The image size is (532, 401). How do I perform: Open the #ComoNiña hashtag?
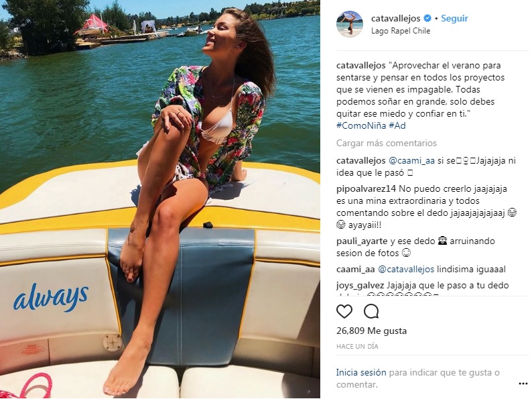click(x=361, y=125)
